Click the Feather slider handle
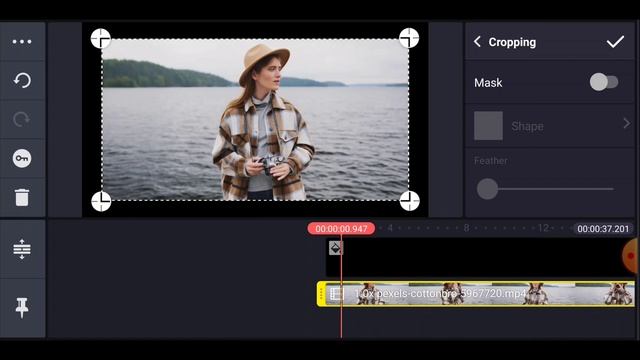Screen dimensions: 640x360 tap(487, 189)
